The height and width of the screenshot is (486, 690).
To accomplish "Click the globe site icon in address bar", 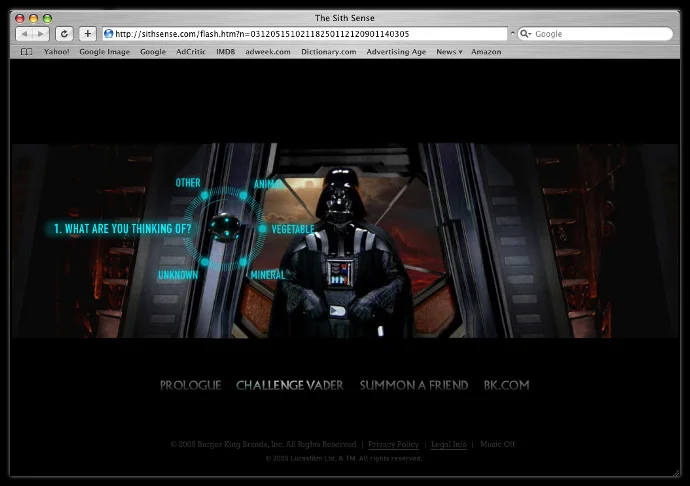I will 108,34.
